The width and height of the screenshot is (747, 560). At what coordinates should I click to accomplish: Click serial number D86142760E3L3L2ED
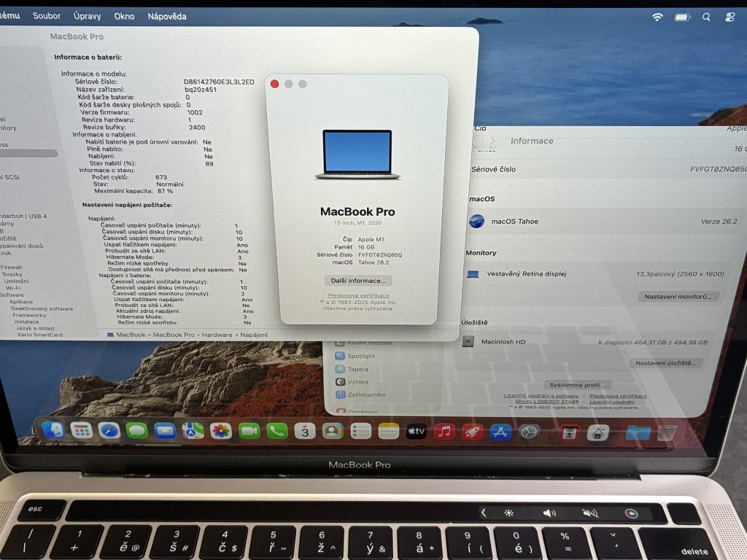click(219, 82)
